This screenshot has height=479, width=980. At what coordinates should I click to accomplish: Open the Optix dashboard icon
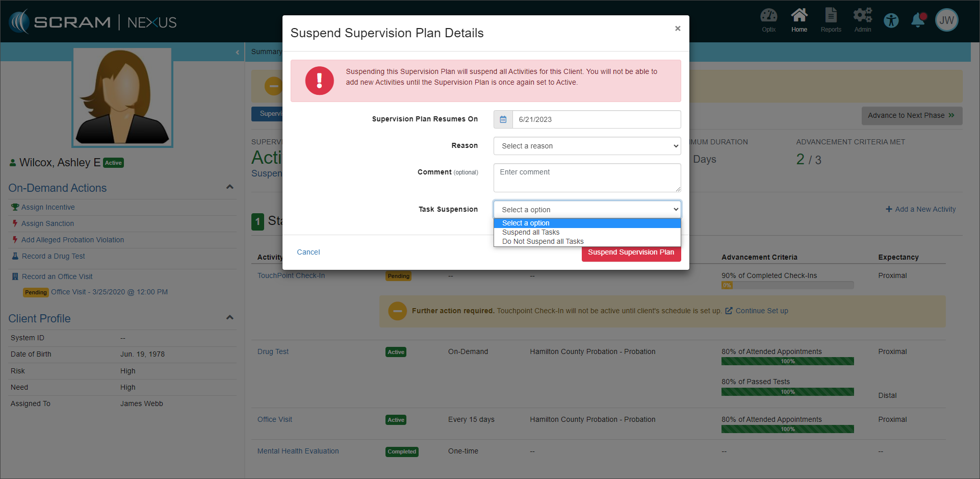768,20
